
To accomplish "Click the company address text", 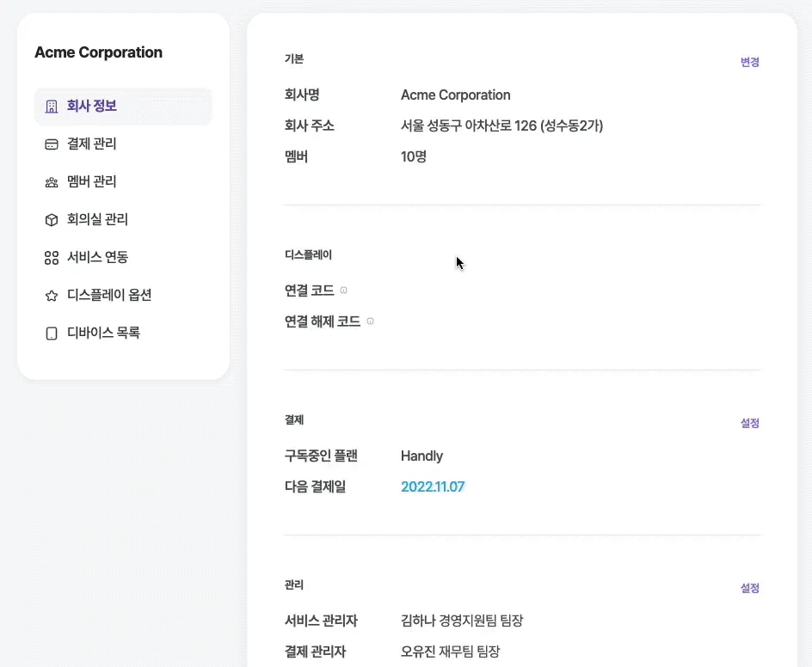I will (501, 125).
